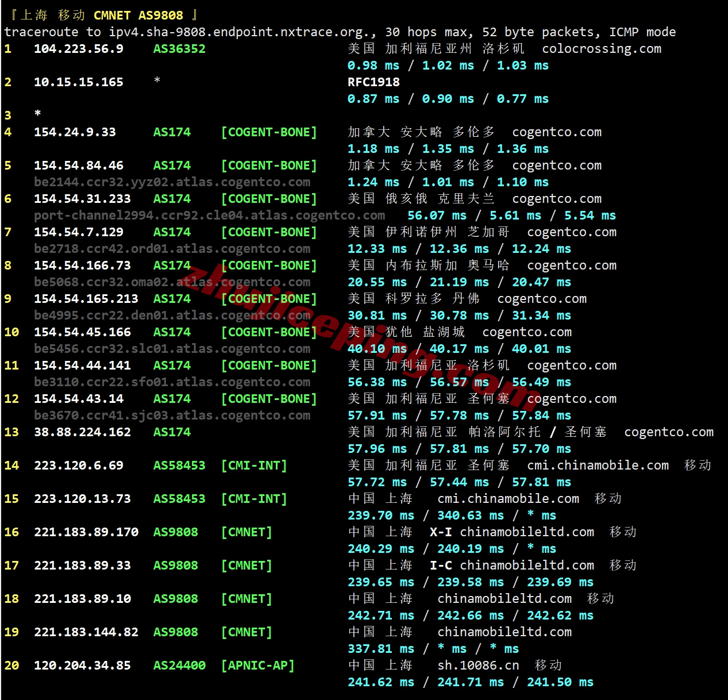Select the RFC1918 label

[373, 82]
